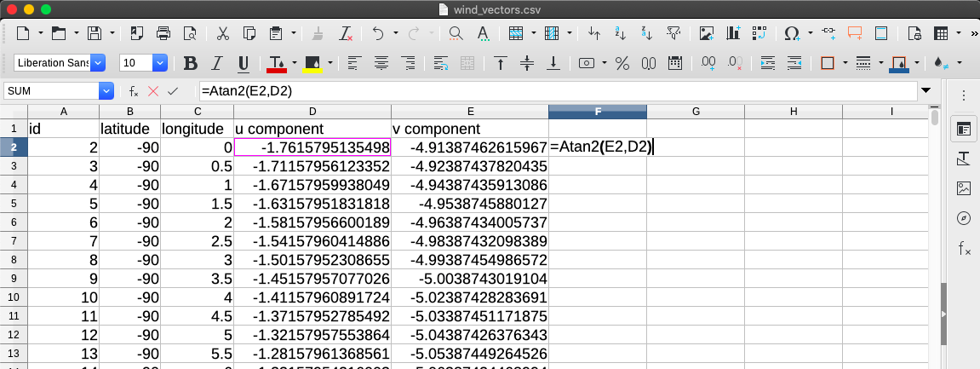Open the sidebar Gallery image panel
The image size is (980, 369).
[x=964, y=188]
